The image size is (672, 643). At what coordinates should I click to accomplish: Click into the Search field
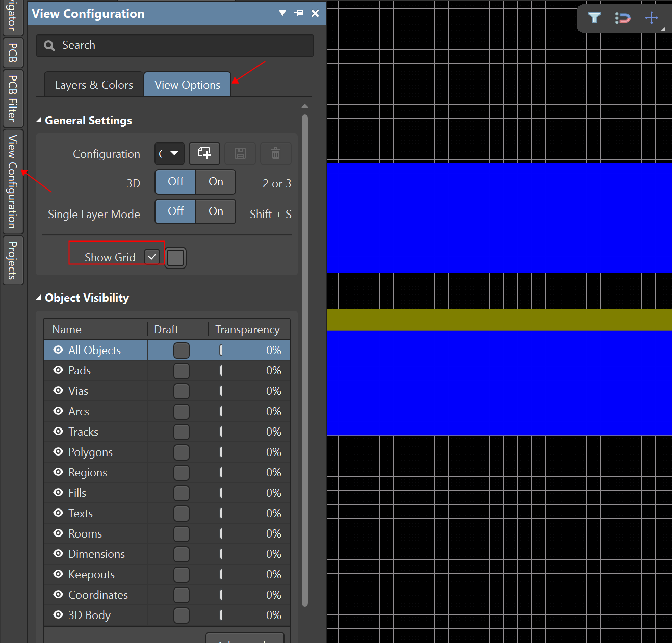coord(184,45)
